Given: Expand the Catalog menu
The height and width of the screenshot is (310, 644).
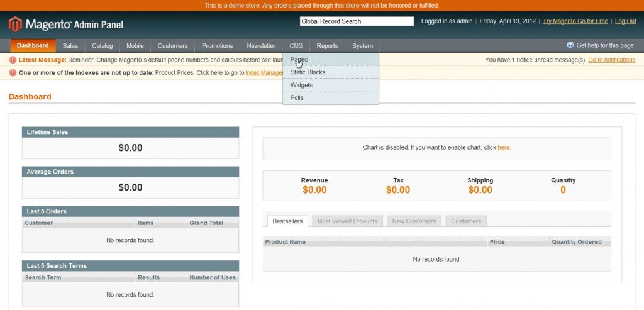Looking at the screenshot, I should tap(103, 46).
